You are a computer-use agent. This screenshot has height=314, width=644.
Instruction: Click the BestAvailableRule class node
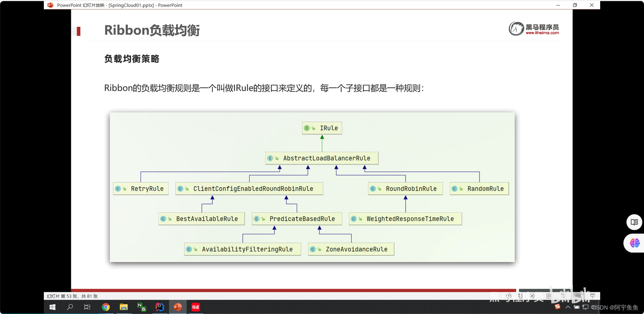tap(202, 219)
